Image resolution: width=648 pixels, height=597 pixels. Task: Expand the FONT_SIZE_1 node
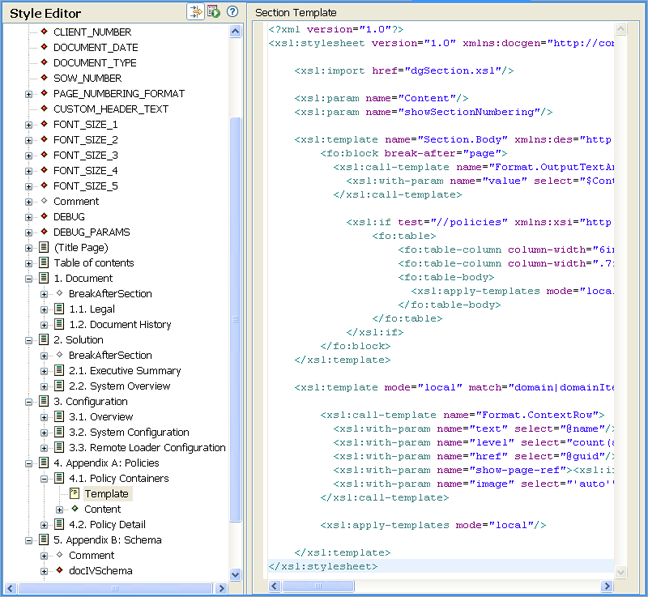click(x=29, y=125)
